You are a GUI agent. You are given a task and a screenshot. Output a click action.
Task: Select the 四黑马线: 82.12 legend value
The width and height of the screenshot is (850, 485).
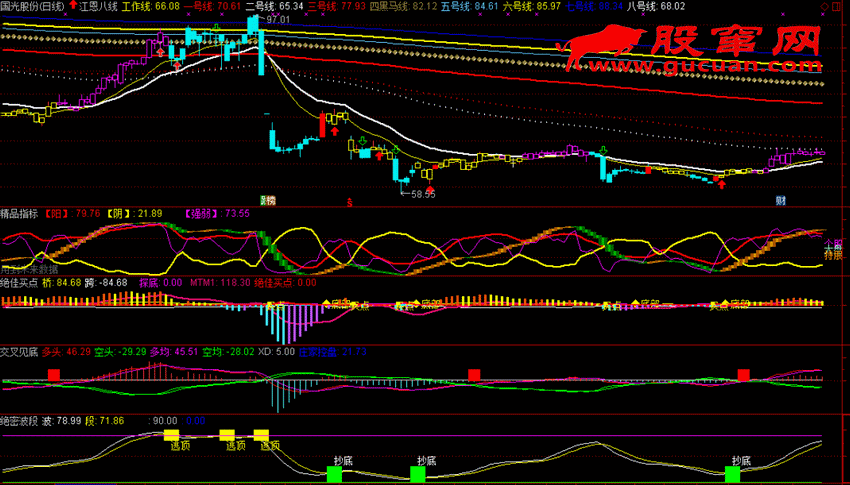403,7
